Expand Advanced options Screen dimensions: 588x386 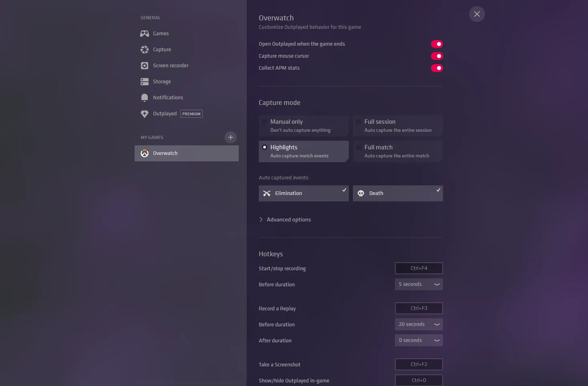(x=285, y=220)
